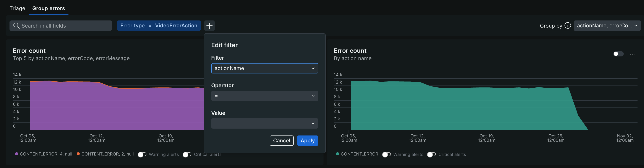The height and width of the screenshot is (168, 644).
Task: Switch to the Triage tab
Action: (x=17, y=8)
